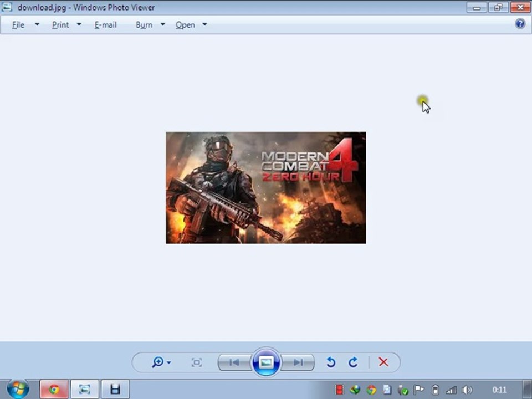Click the taskbar clock 0:11

499,390
